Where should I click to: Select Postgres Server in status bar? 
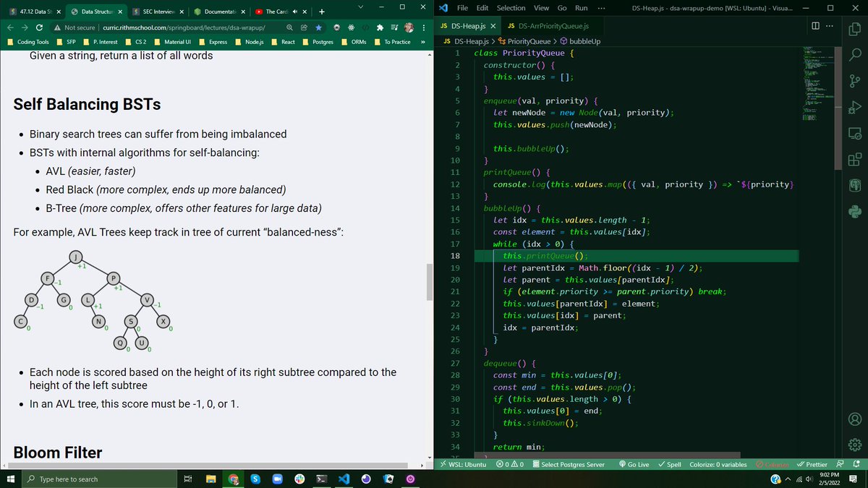(x=567, y=464)
